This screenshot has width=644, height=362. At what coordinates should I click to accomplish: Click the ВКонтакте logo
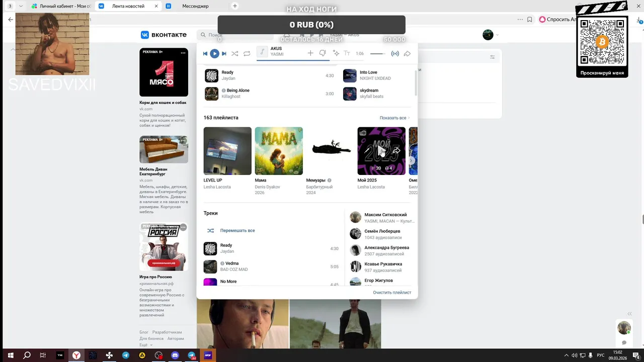point(164,35)
